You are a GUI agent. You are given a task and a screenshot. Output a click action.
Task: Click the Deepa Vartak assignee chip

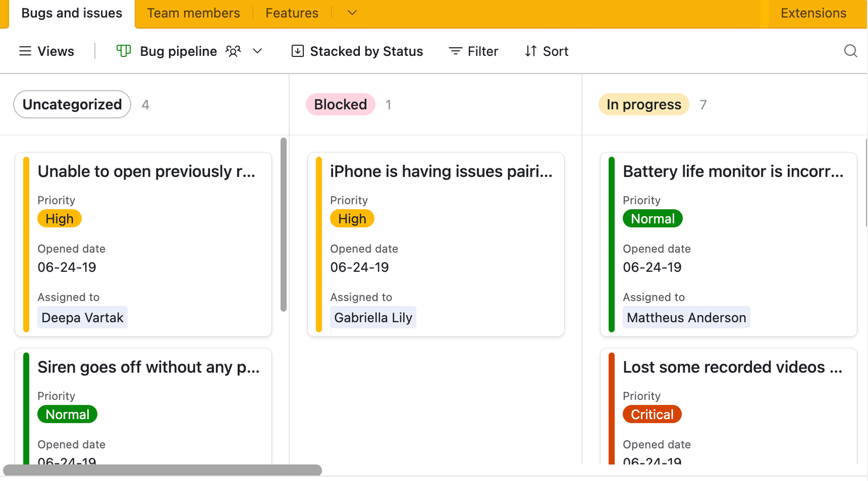click(x=82, y=317)
